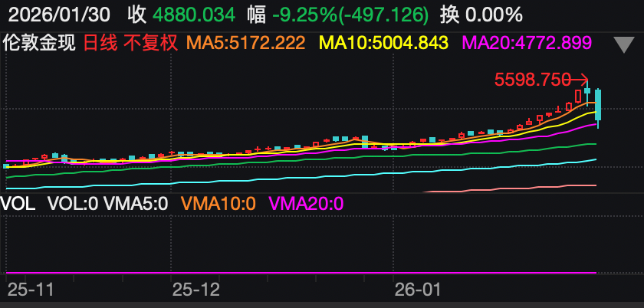This screenshot has height=308, width=644.
Task: Click the 伦敦金现 instrument name
Action: tap(39, 43)
